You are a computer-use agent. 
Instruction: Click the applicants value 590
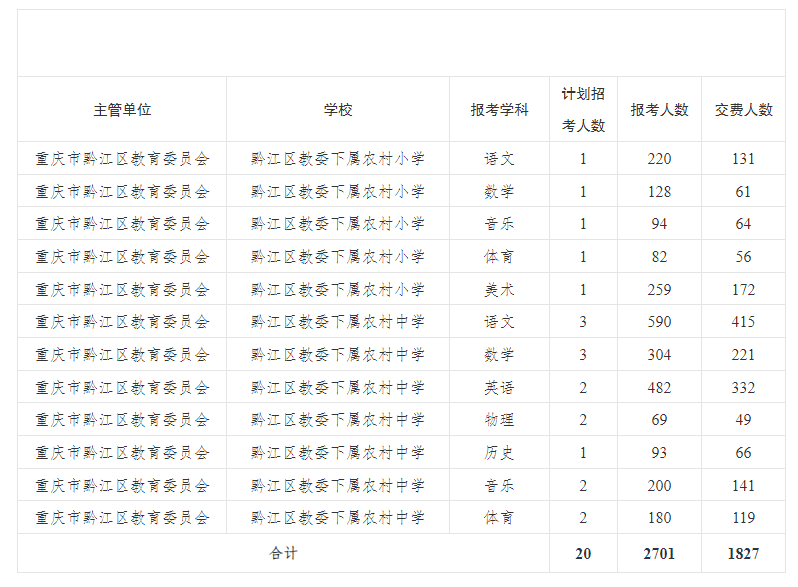pos(659,322)
